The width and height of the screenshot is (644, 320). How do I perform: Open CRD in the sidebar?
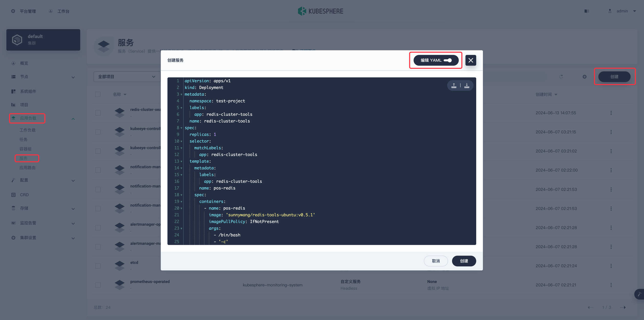click(24, 195)
